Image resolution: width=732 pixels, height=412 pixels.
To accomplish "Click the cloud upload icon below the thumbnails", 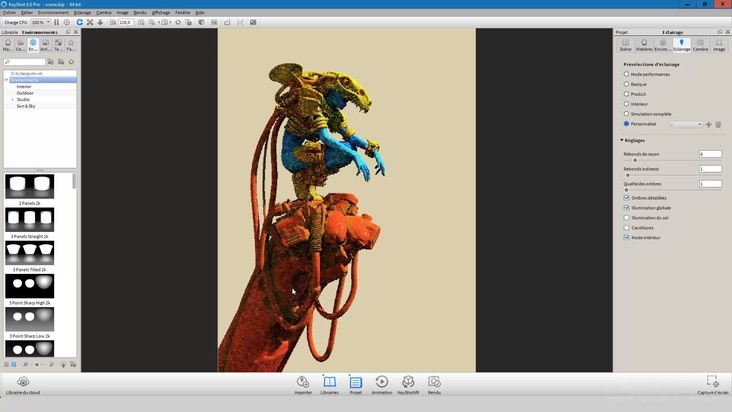I will [x=63, y=364].
